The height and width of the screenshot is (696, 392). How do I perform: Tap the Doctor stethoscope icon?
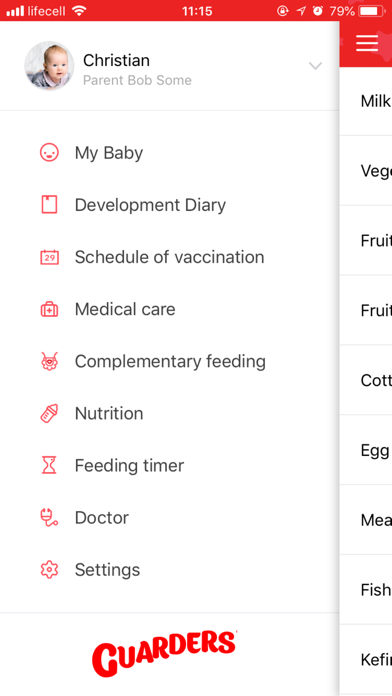pos(49,518)
